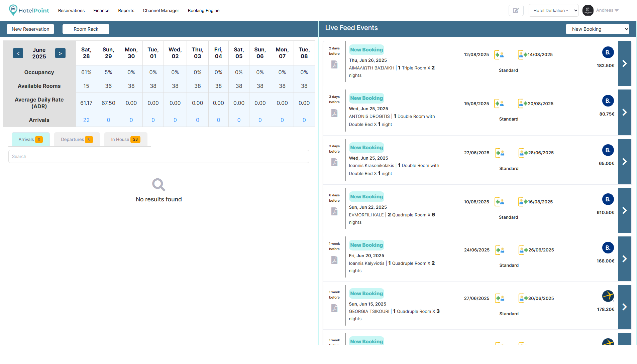637x364 pixels.
Task: Expand the 65.00€ booking chevron
Action: (624, 162)
